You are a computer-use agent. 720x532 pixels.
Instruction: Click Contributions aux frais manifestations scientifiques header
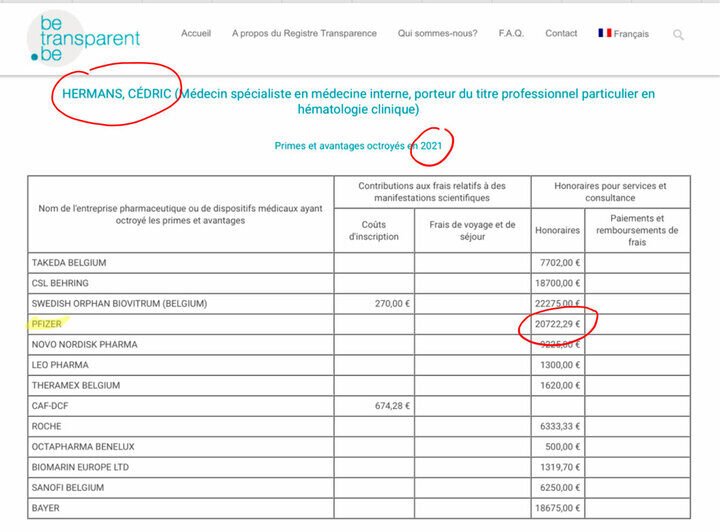[432, 192]
